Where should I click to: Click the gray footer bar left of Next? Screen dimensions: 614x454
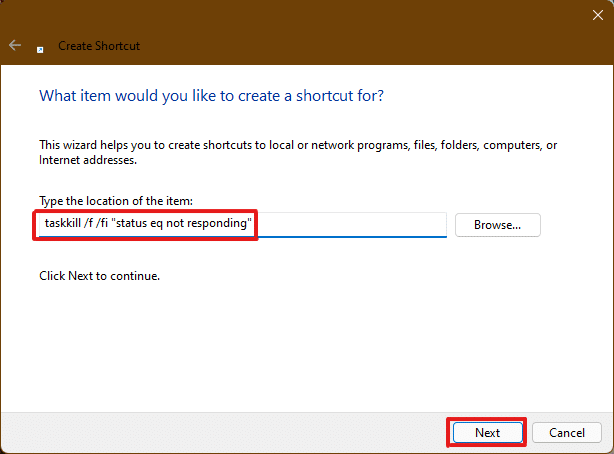[223, 432]
